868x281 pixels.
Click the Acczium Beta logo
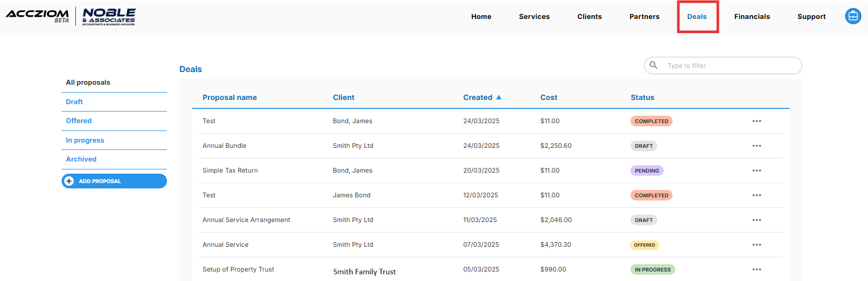pos(37,16)
